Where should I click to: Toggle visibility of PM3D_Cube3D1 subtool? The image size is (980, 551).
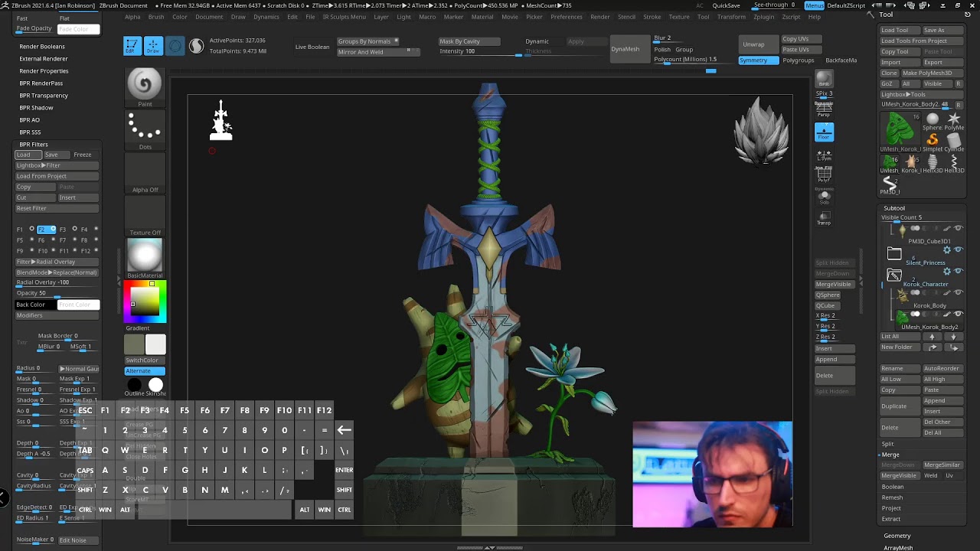tap(958, 228)
